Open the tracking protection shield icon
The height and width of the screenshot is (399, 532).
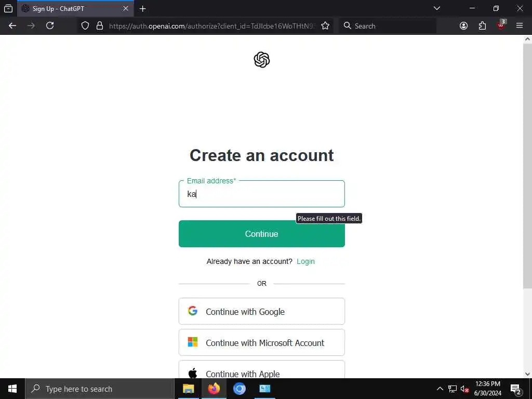coord(85,26)
